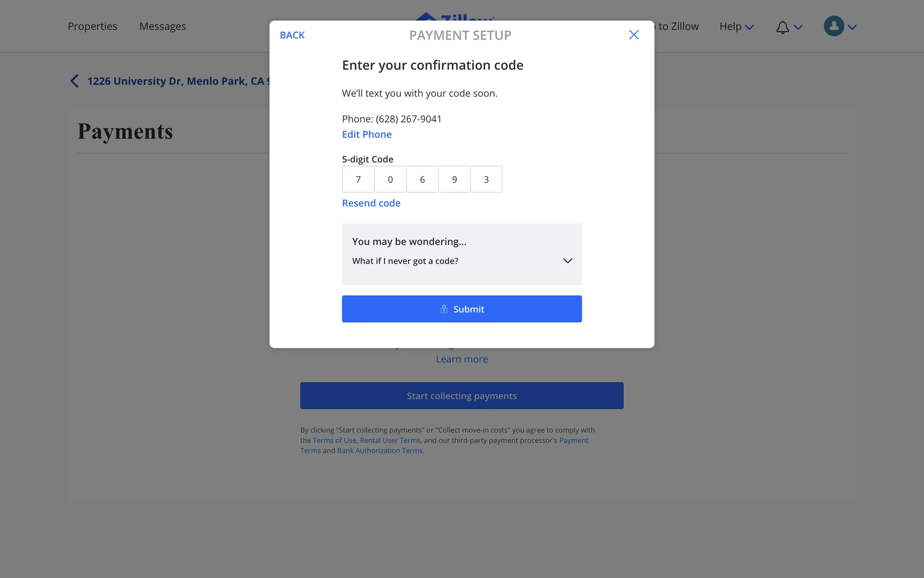This screenshot has height=578, width=924.
Task: Open the notifications dropdown chevron
Action: pyautogui.click(x=798, y=27)
